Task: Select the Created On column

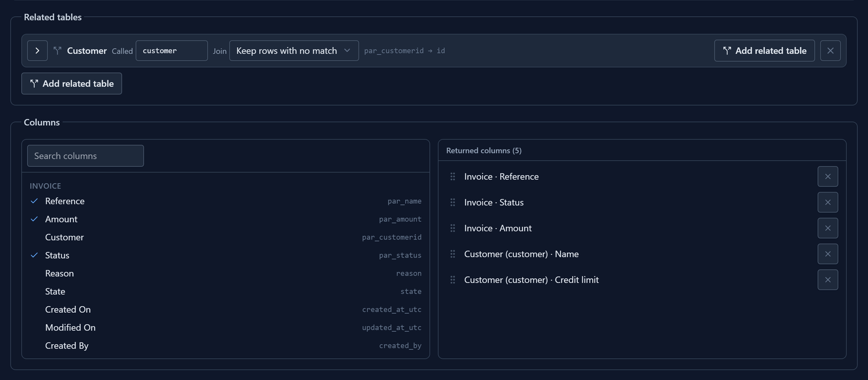Action: coord(226,310)
